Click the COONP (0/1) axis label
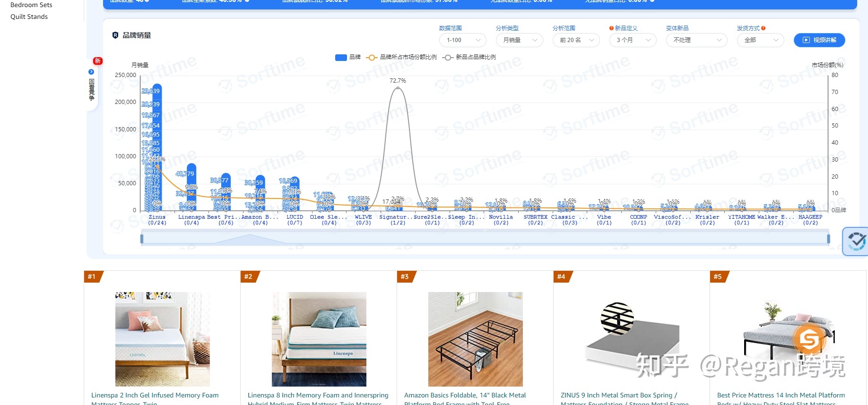Screen dimensions: 868x405 (639, 220)
